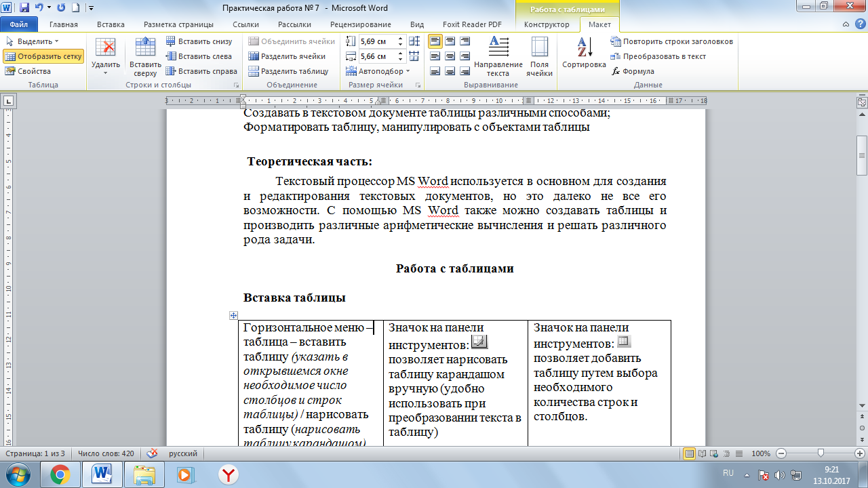Toggle Отобразить сетку gridlines display
Screen dimensions: 868x488
tap(43, 56)
